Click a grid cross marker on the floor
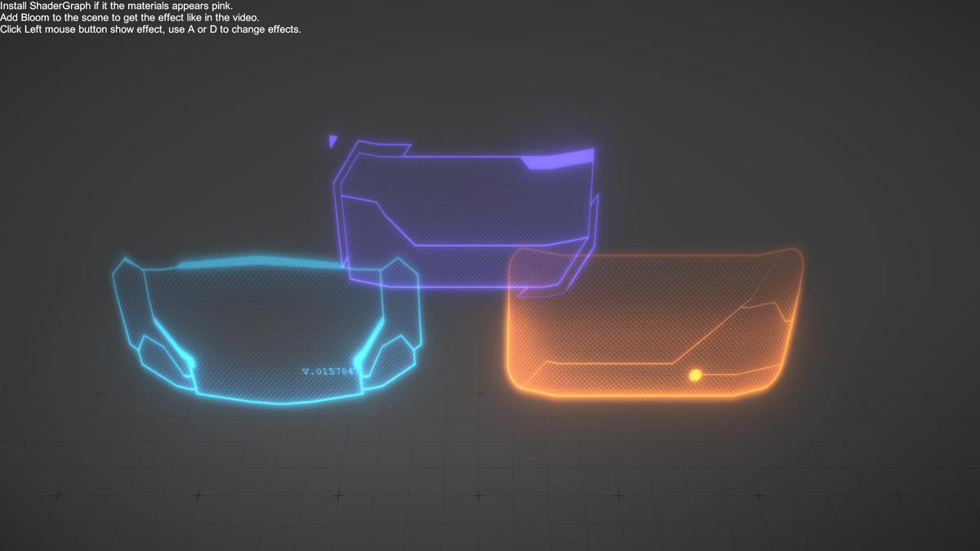980x551 pixels. (478, 495)
